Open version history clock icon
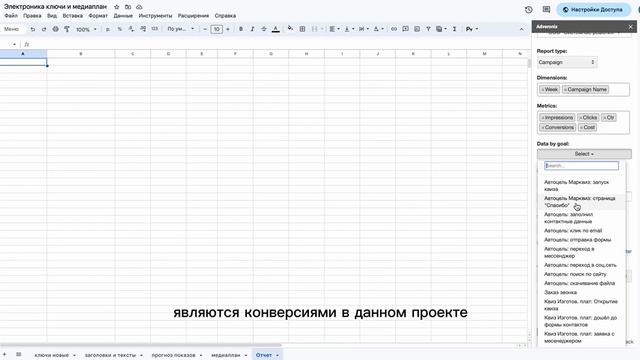Screen dimensions: 640x360 point(529,9)
